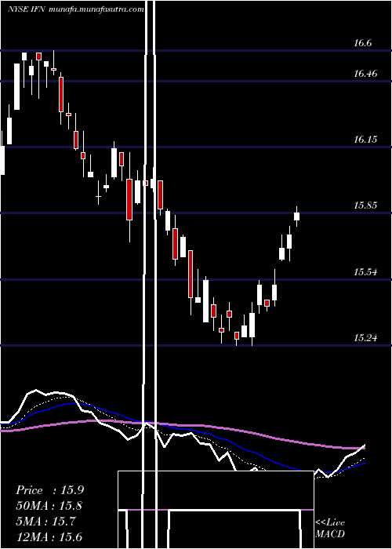The height and width of the screenshot is (549, 392).
Task: Click the most recent rightmost white candlestick
Action: pyautogui.click(x=297, y=216)
